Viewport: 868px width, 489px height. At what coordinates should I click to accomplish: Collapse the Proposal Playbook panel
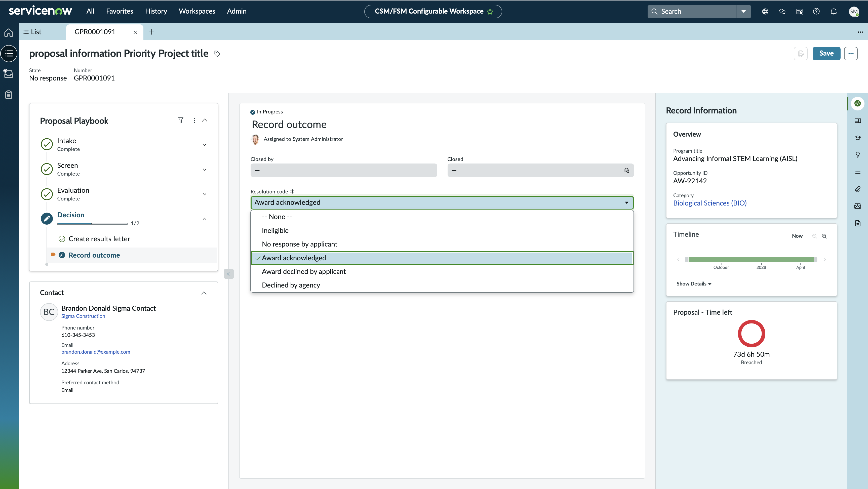point(205,120)
